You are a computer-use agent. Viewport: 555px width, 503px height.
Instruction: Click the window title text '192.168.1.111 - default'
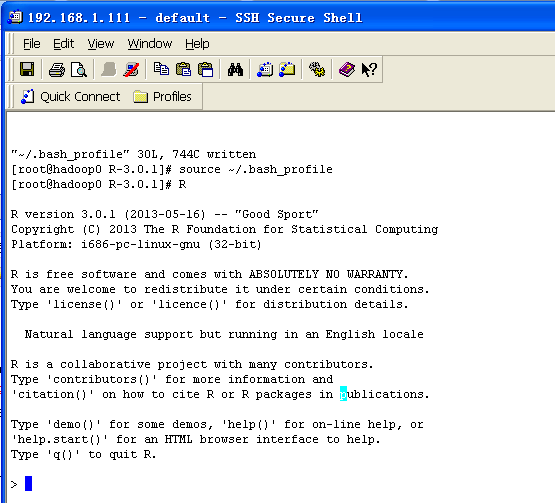(119, 18)
